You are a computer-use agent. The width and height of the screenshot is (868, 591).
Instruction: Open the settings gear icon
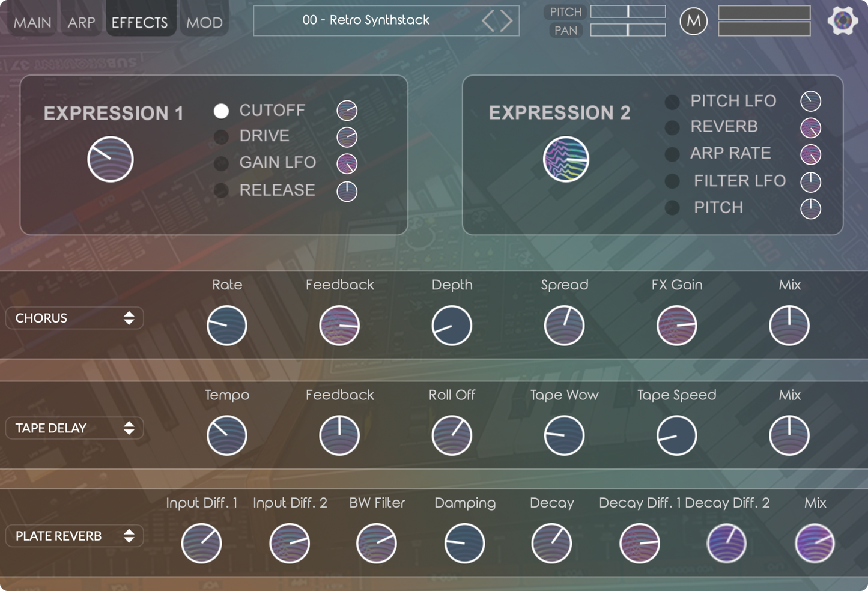click(842, 21)
